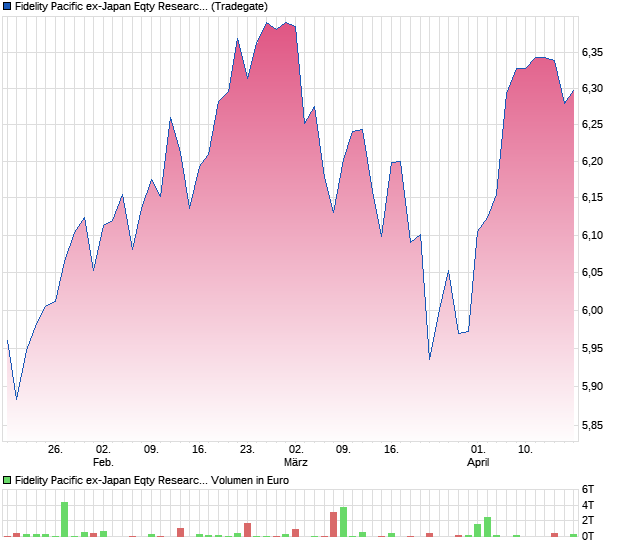Select the 6,10 price axis label
Image resolution: width=620 pixels, height=546 pixels.
(592, 235)
